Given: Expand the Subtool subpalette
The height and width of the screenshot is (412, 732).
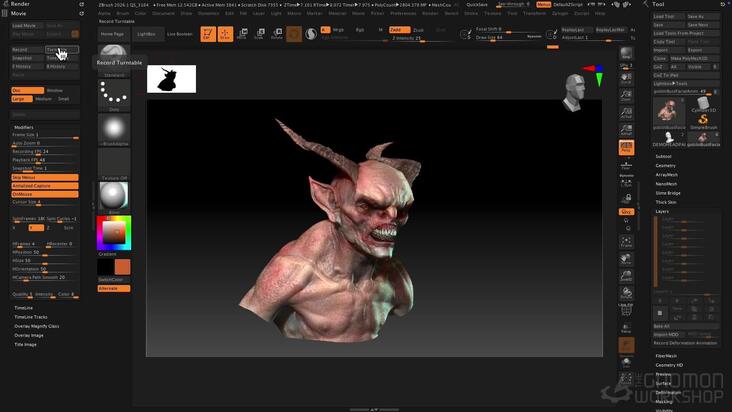Looking at the screenshot, I should click(x=663, y=156).
